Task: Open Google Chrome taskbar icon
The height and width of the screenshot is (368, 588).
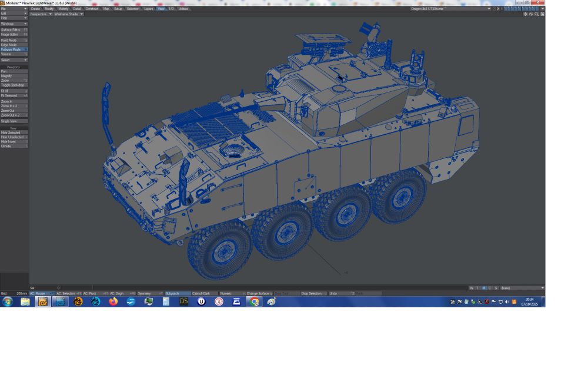Action: pos(254,301)
